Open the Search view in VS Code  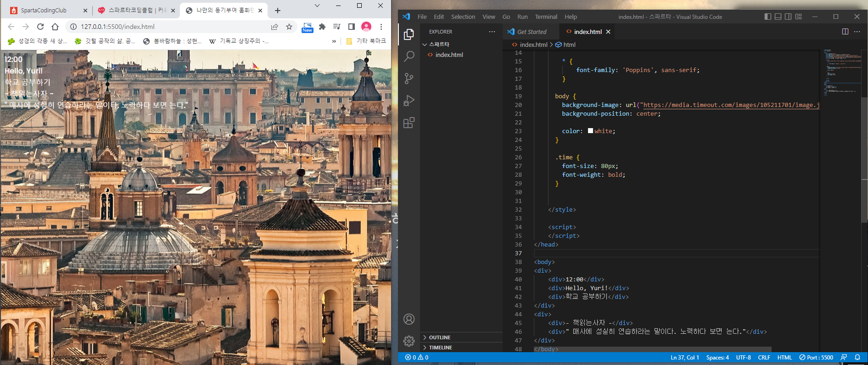409,56
